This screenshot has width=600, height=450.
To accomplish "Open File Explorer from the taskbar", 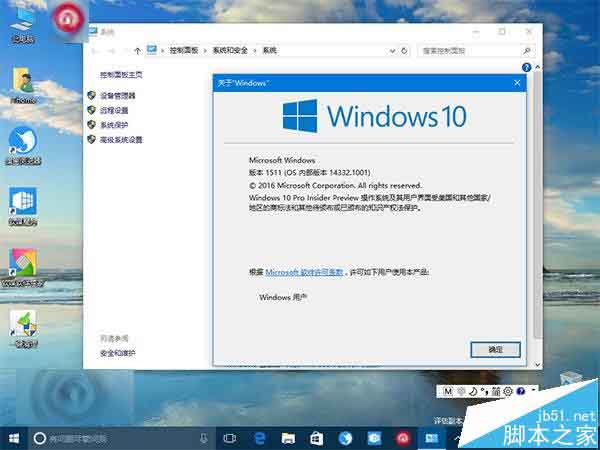I will coord(288,439).
